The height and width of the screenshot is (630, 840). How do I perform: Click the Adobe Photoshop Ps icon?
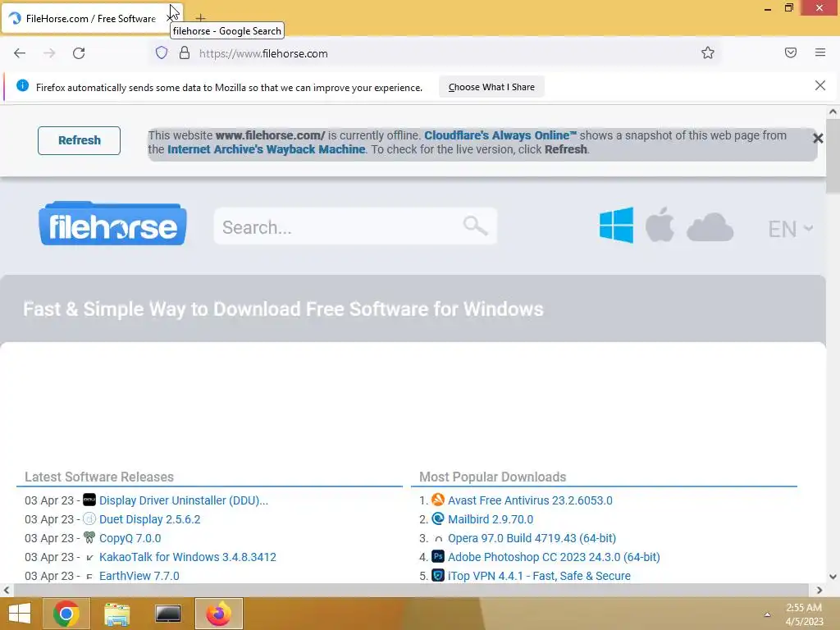point(438,556)
